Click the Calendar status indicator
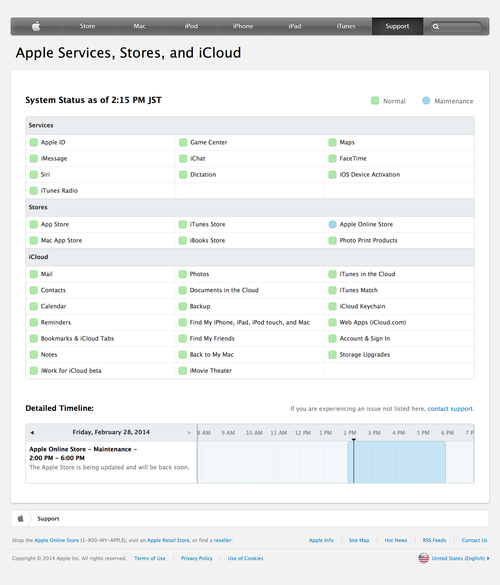This screenshot has width=500, height=585. coord(34,306)
